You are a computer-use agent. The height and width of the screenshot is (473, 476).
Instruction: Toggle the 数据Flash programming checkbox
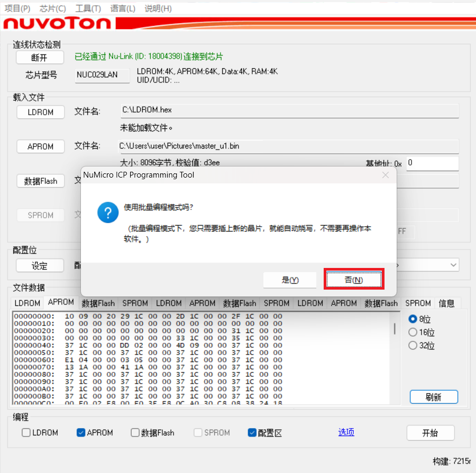(x=135, y=433)
